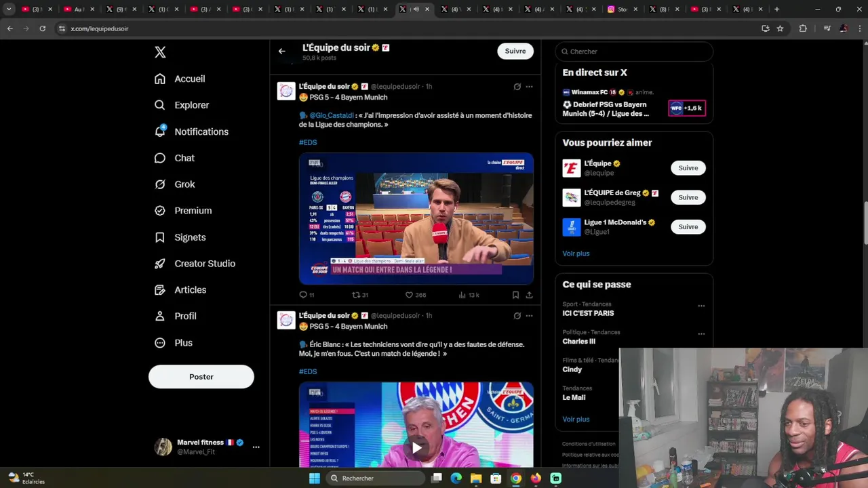Reply to tweet with 11 comments
868x488 pixels.
click(307, 295)
